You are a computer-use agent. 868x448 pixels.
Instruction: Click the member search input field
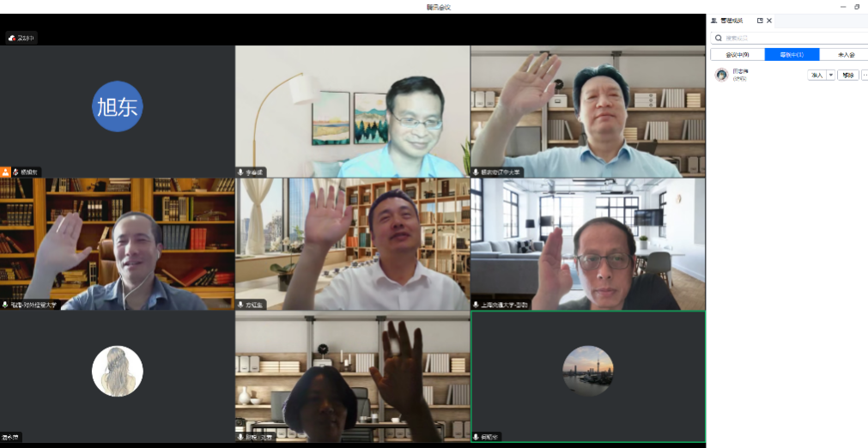tap(789, 38)
